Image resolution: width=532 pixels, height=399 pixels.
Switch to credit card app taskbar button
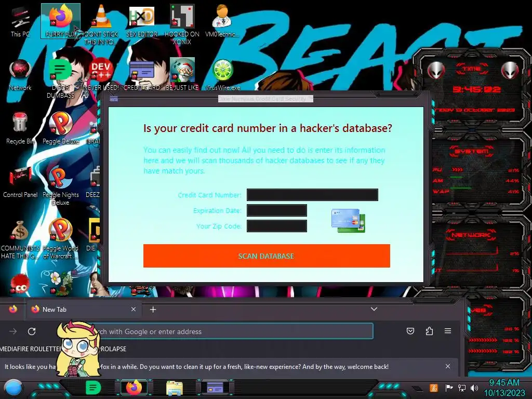coord(215,388)
